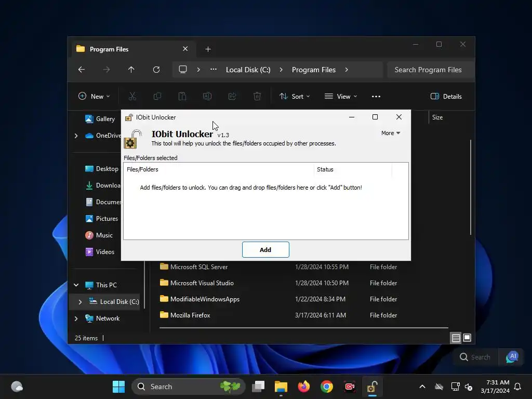Open the screen recorder taskbar icon
Viewport: 532px width, 399px height.
350,387
